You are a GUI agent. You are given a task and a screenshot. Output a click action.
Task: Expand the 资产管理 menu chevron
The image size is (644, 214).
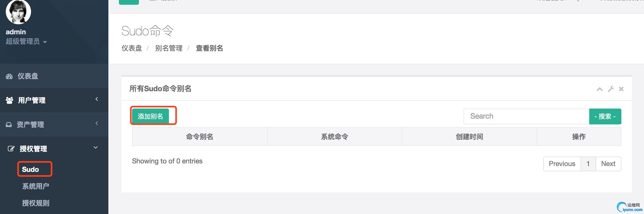coord(97,123)
